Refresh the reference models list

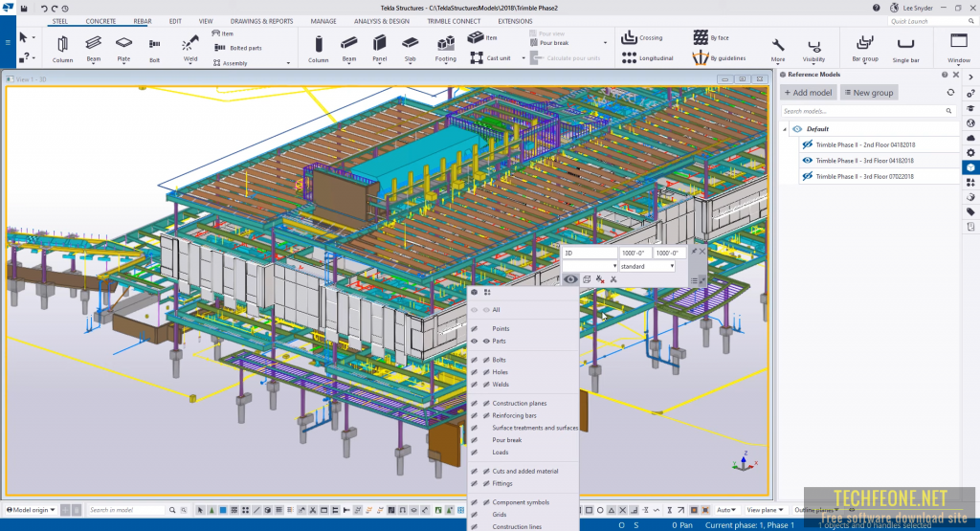[950, 93]
